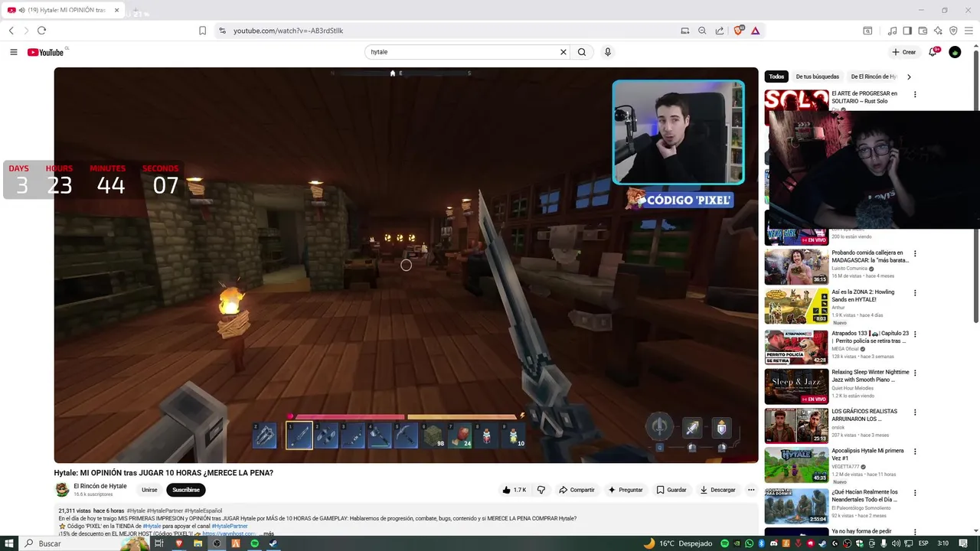Click the main video player area
Screen dimensions: 980x551
406,265
